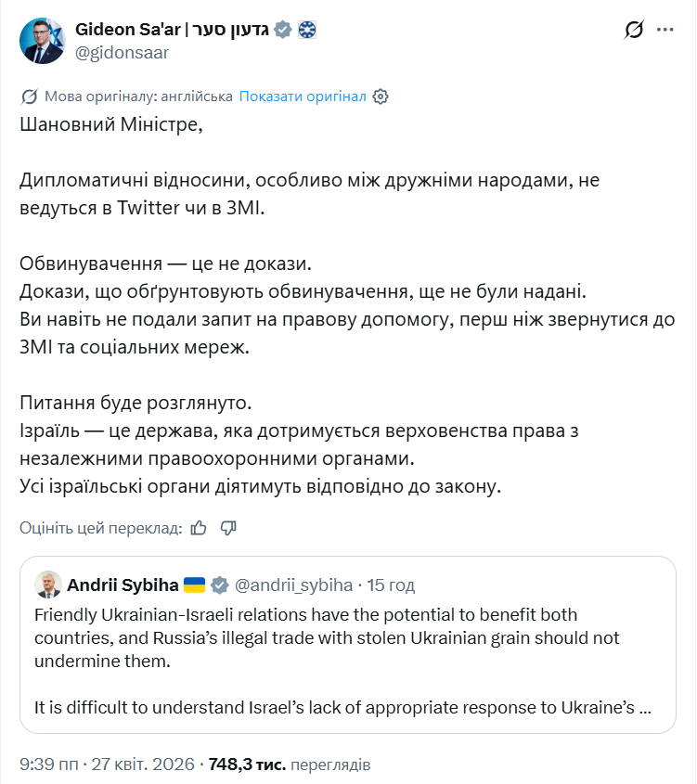Open Gideon Sa'ar's profile picture
This screenshot has width=697, height=784.
[x=41, y=41]
